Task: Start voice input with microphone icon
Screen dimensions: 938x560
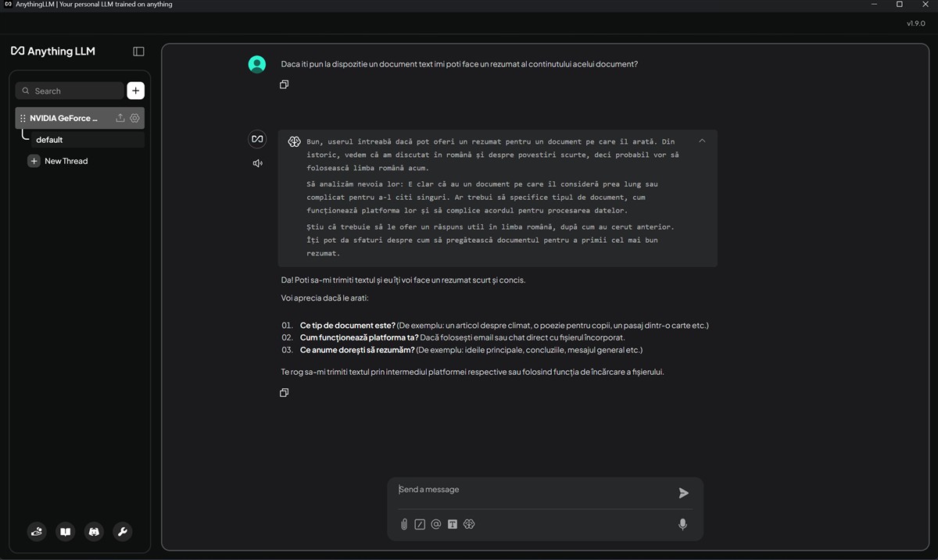Action: [x=682, y=525]
